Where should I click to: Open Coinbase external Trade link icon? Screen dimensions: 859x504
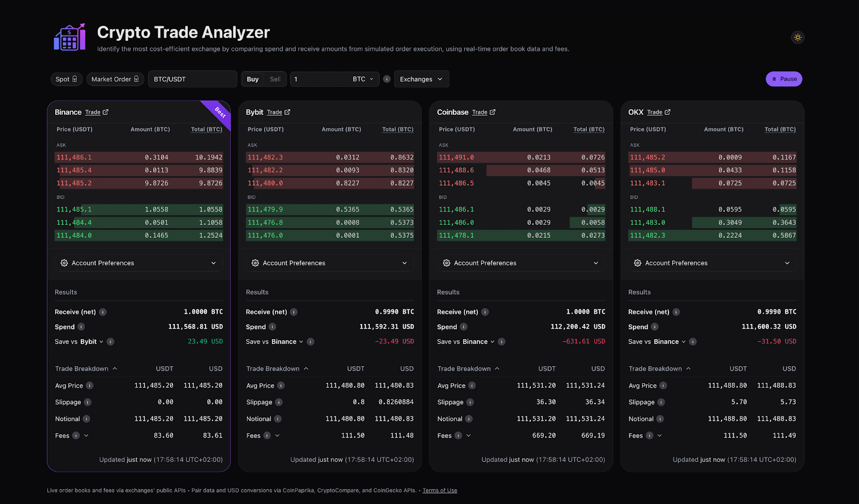(493, 112)
